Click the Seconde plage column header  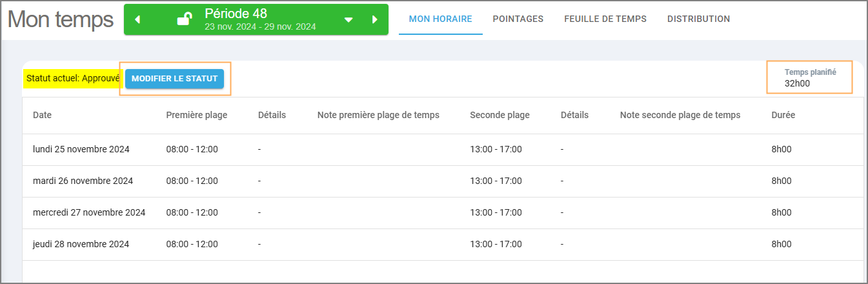point(500,115)
